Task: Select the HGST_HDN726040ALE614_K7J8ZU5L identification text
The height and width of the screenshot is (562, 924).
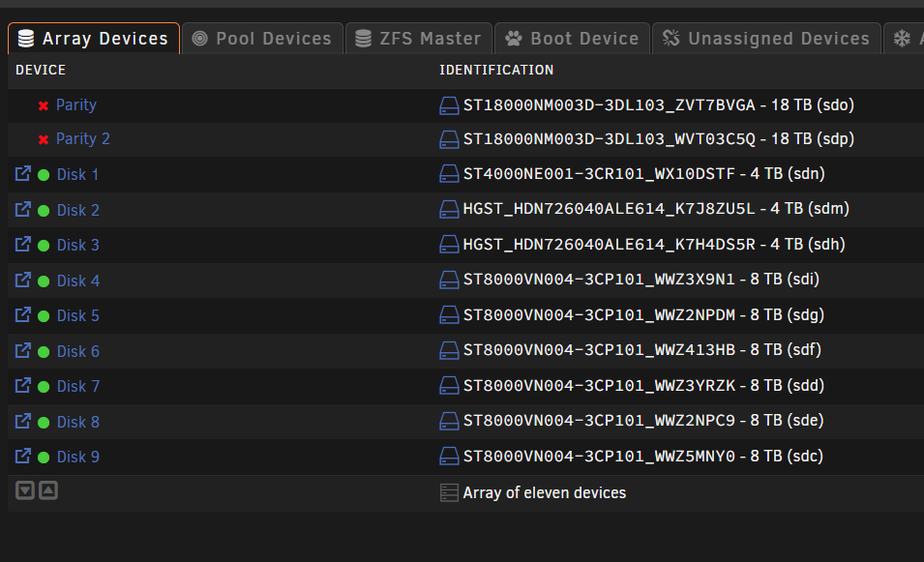Action: coord(609,209)
